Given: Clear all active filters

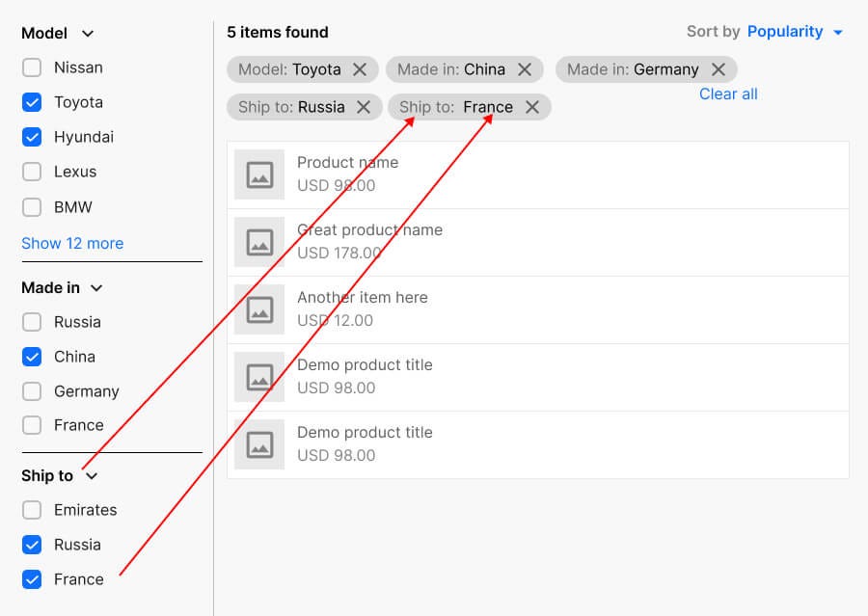Looking at the screenshot, I should 728,94.
